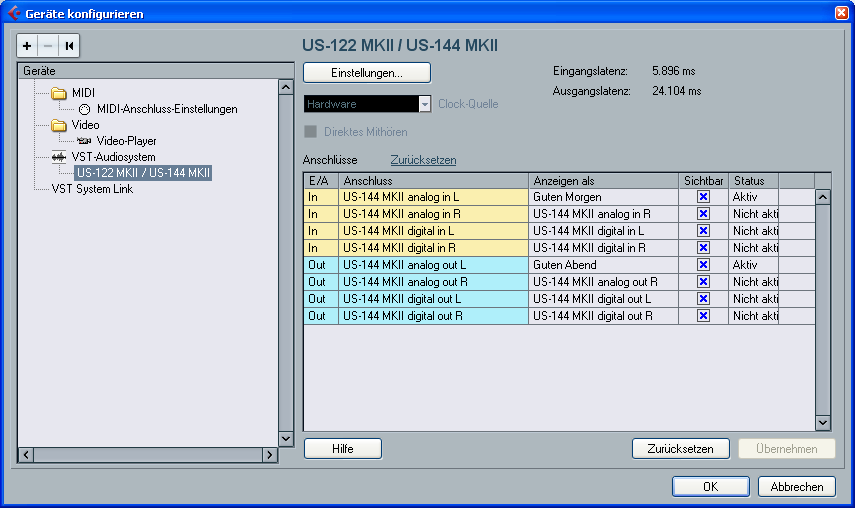Click the Guten Morgen display name cell
855x508 pixels.
[604, 197]
